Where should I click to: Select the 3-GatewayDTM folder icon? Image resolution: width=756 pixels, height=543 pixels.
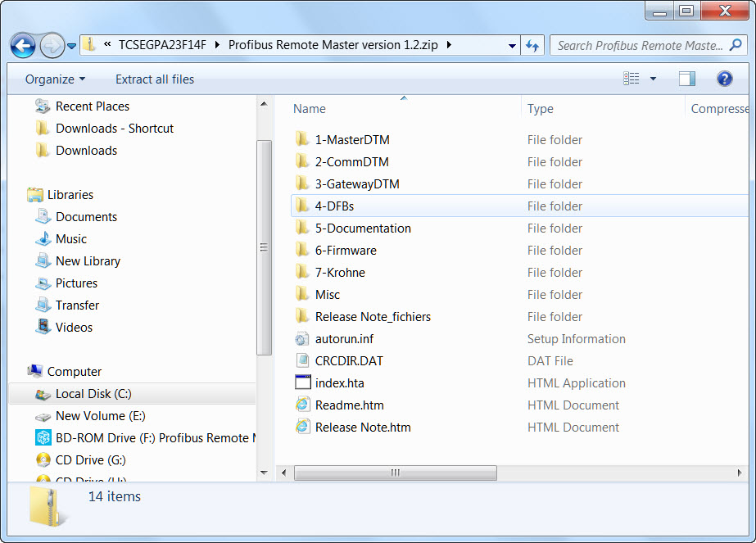click(301, 183)
